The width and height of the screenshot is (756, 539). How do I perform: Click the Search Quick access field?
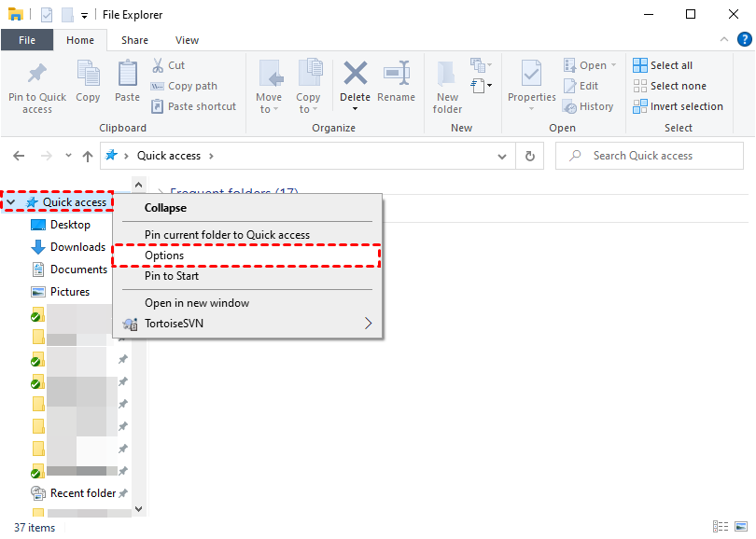649,156
